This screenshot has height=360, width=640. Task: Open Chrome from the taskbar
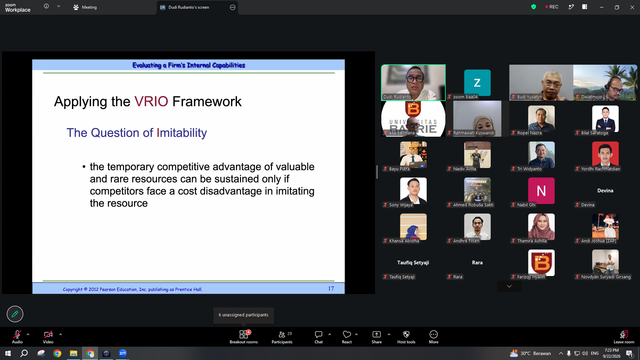pyautogui.click(x=57, y=353)
